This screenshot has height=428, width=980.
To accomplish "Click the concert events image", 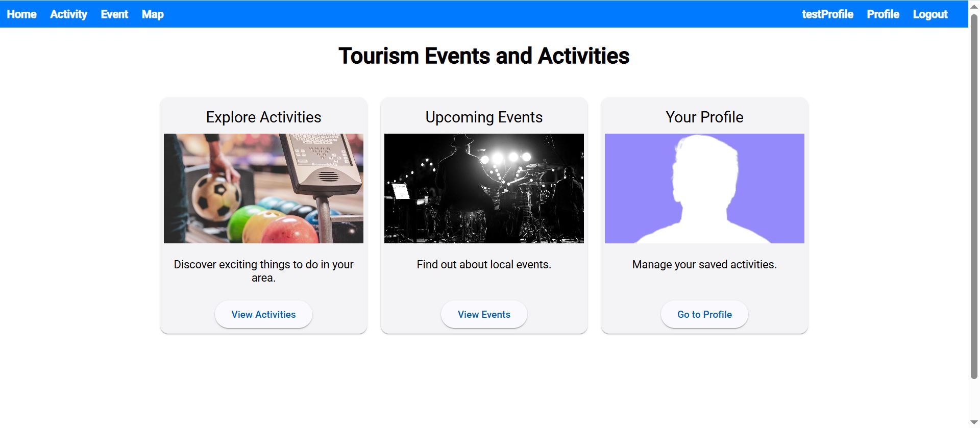I will (483, 188).
